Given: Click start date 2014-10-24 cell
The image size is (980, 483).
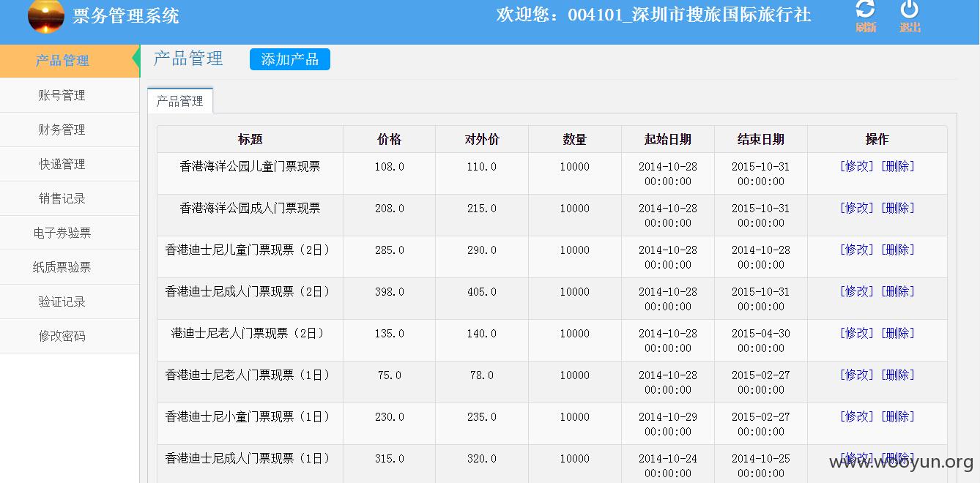Looking at the screenshot, I should tap(668, 465).
